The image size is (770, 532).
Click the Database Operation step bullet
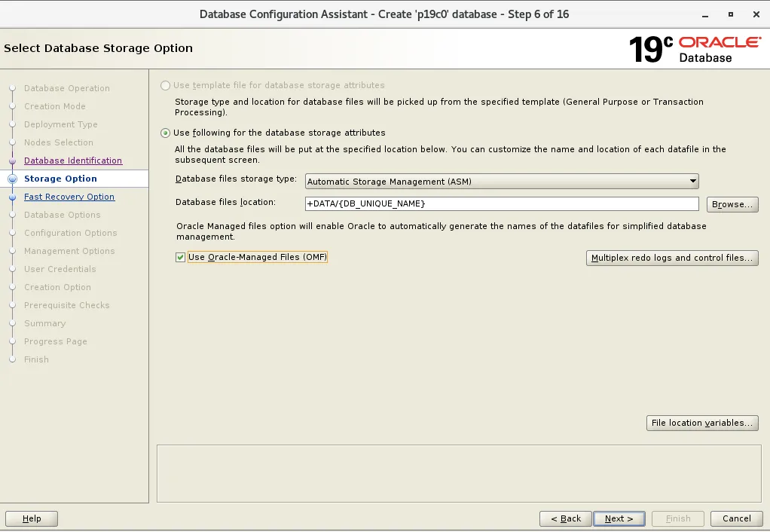pos(12,88)
